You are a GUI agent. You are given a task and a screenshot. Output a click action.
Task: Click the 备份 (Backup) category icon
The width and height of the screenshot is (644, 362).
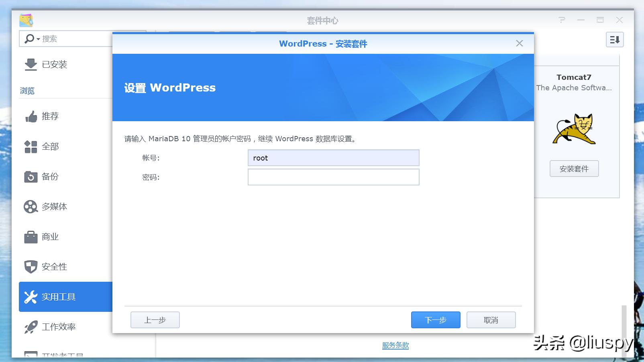tap(31, 177)
